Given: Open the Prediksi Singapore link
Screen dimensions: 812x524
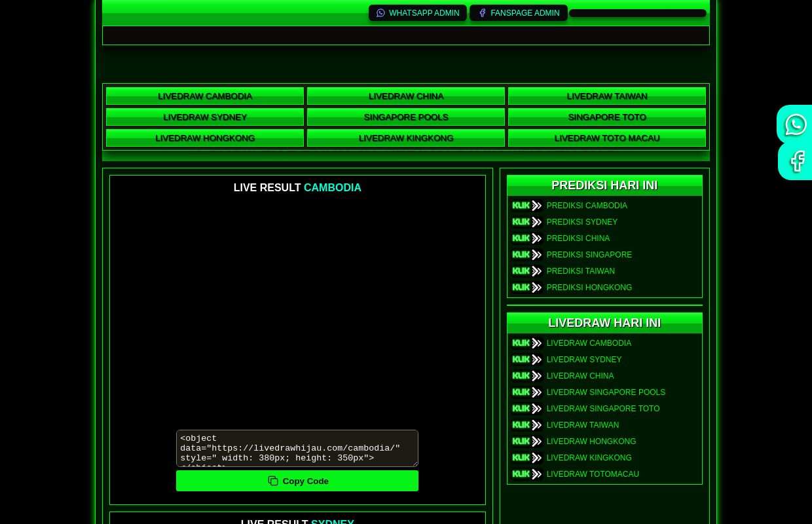Looking at the screenshot, I should 589,255.
